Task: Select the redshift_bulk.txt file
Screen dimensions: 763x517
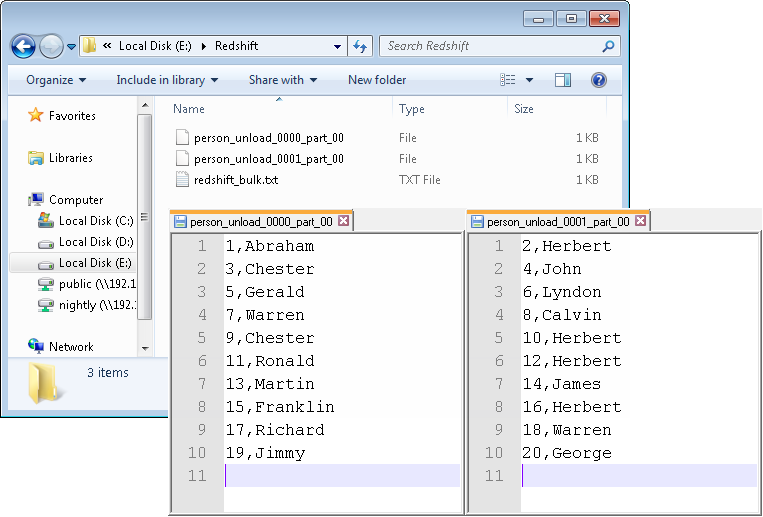Action: click(x=236, y=180)
